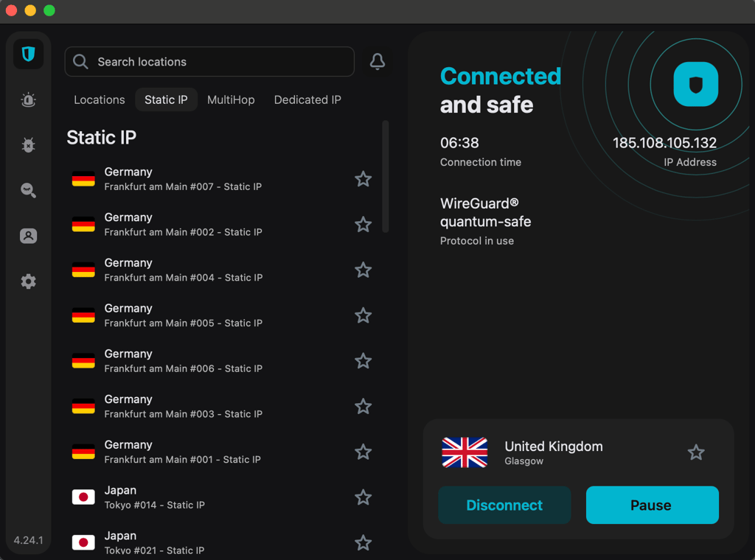The width and height of the screenshot is (755, 560).
Task: Click the German flag for Frankfurt #007
Action: (x=83, y=179)
